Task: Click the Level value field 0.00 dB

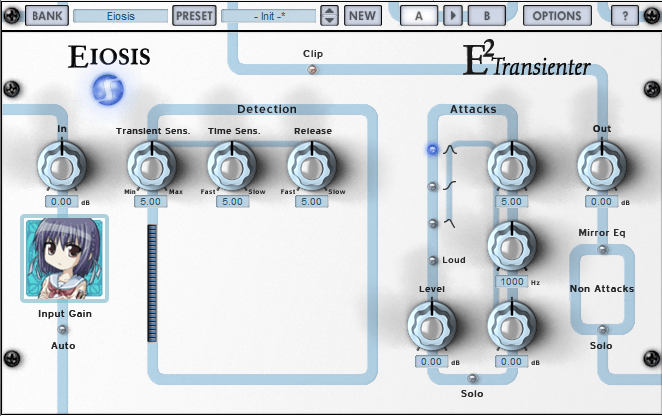Action: click(x=431, y=362)
